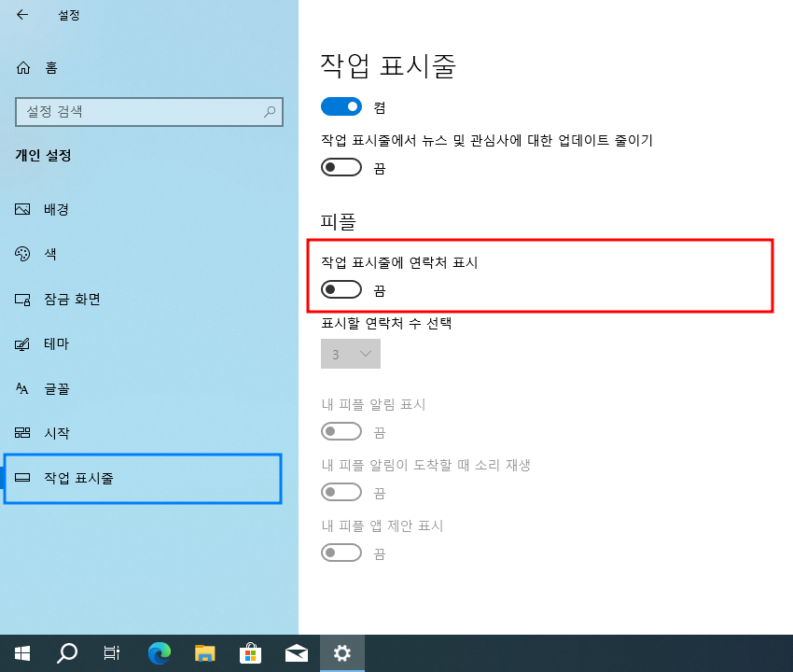Click the 내 피플 앱 제안 표시 label

click(383, 525)
